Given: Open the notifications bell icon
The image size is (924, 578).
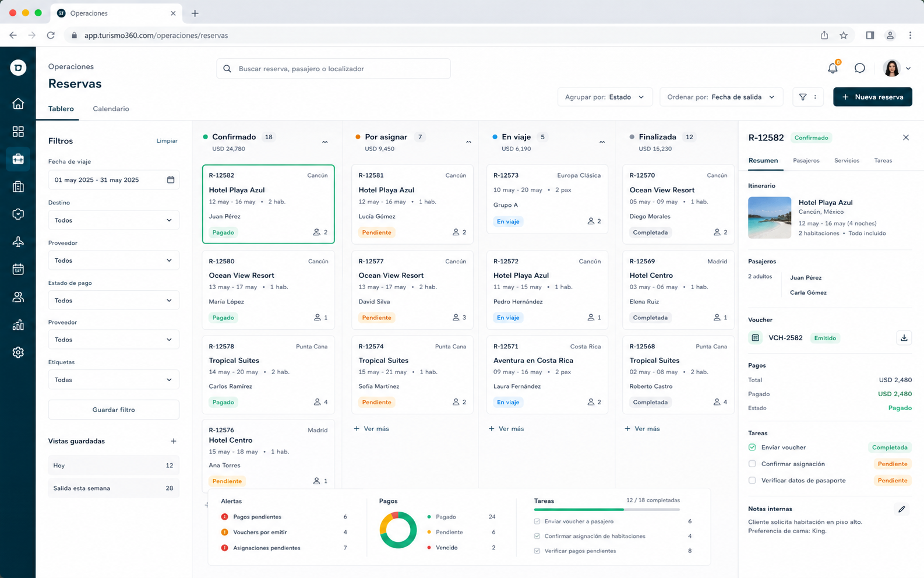Looking at the screenshot, I should click(x=833, y=68).
